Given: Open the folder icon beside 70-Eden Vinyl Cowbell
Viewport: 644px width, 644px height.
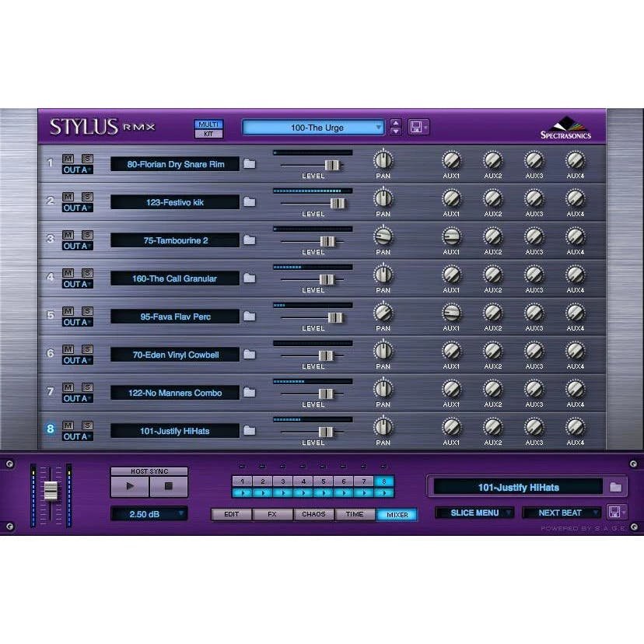Looking at the screenshot, I should 250,355.
